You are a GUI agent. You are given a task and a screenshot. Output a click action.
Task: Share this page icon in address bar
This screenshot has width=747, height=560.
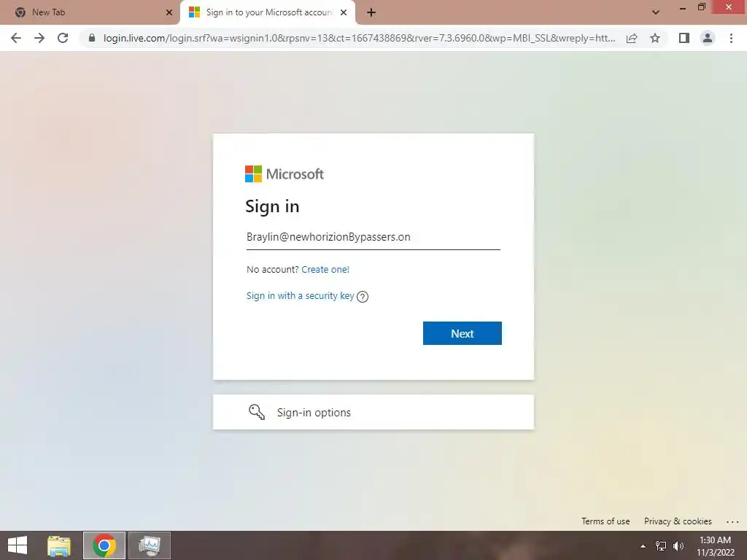tap(632, 38)
